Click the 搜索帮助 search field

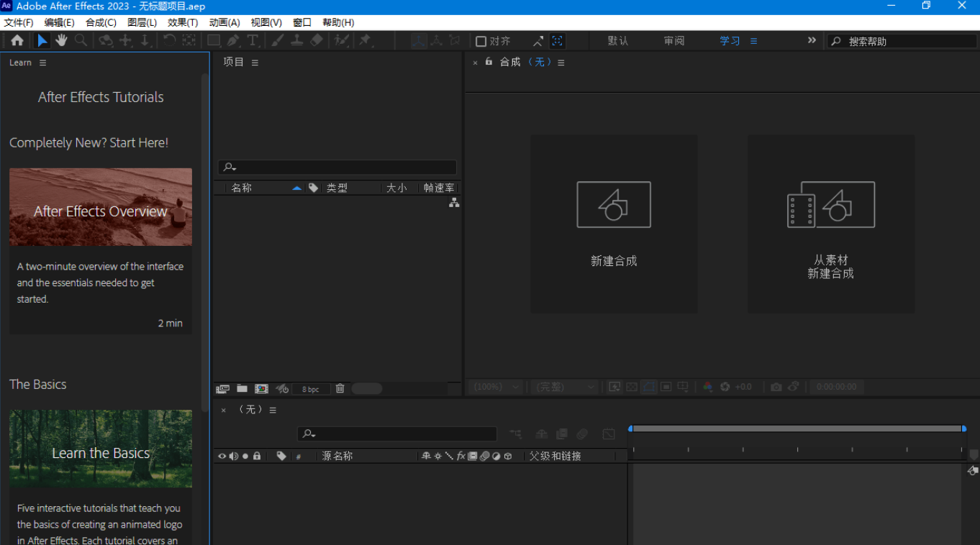point(902,41)
